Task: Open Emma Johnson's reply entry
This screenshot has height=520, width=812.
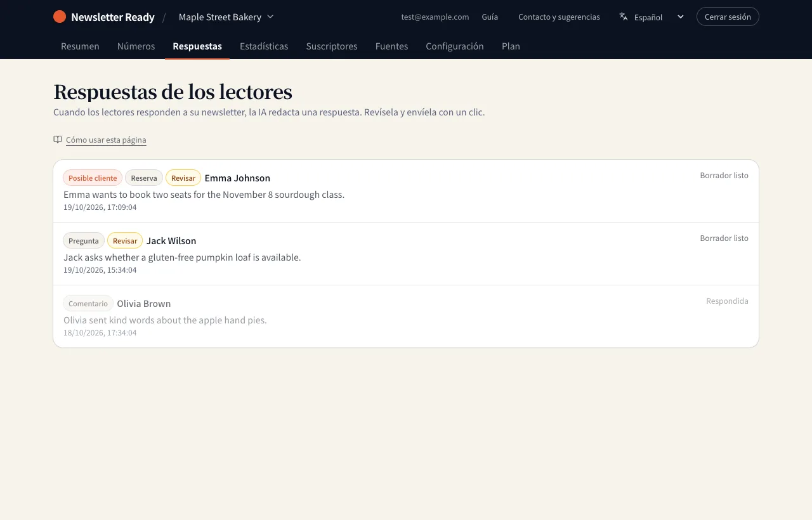Action: pyautogui.click(x=406, y=191)
